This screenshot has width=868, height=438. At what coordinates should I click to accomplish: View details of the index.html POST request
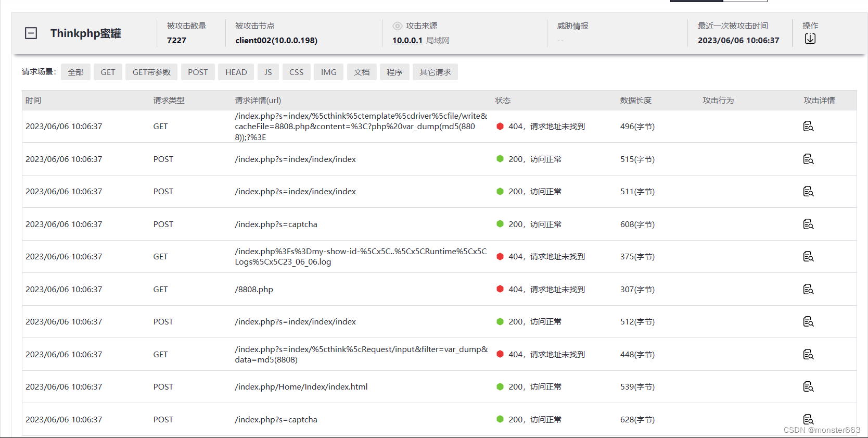808,386
